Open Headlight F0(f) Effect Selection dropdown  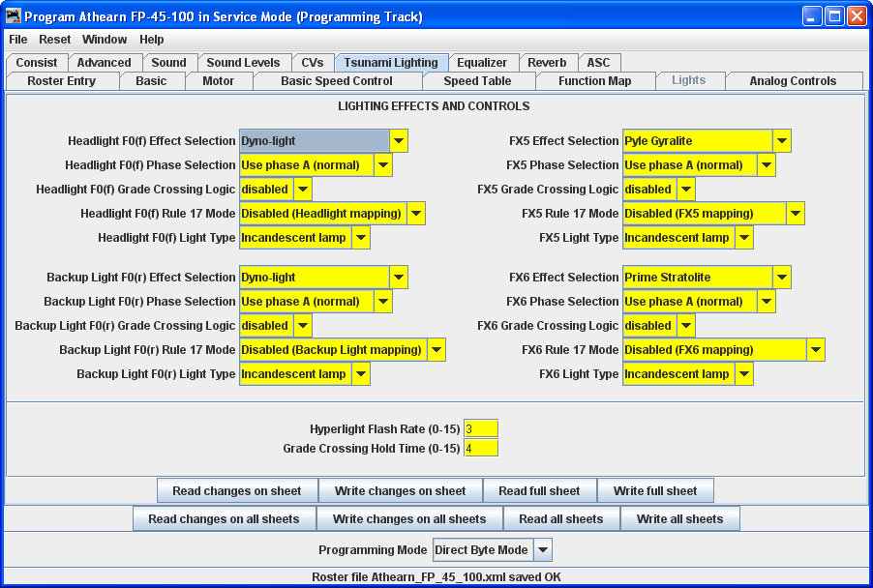coord(323,141)
